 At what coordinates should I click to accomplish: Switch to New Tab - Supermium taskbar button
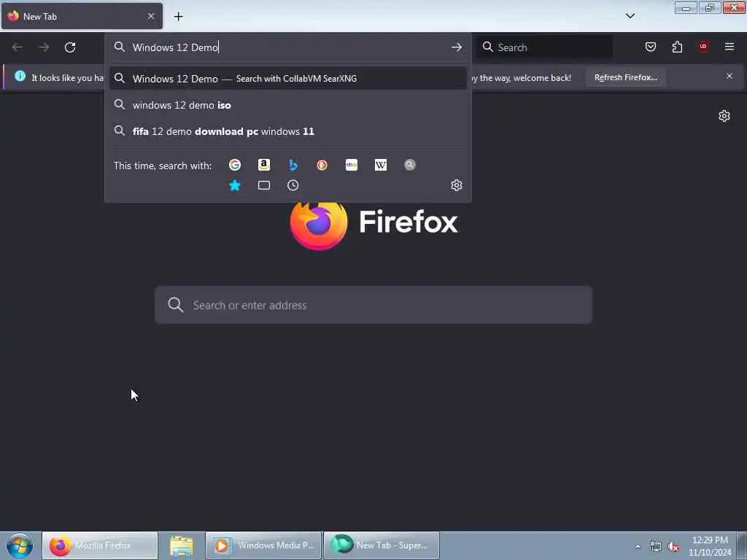382,545
